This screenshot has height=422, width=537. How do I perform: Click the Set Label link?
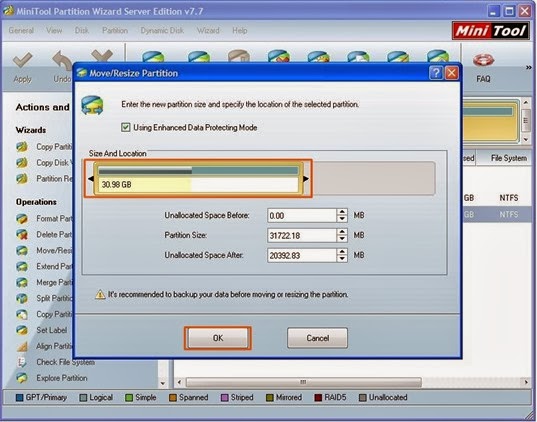click(x=52, y=330)
